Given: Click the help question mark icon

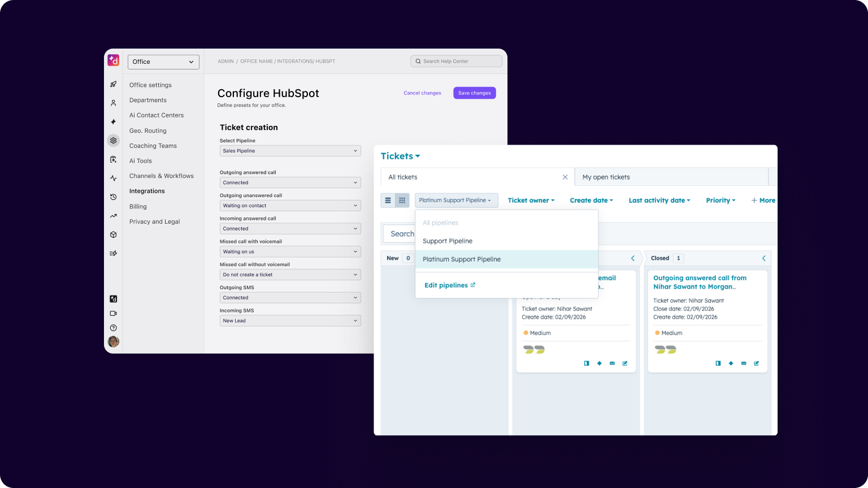Looking at the screenshot, I should tap(113, 328).
